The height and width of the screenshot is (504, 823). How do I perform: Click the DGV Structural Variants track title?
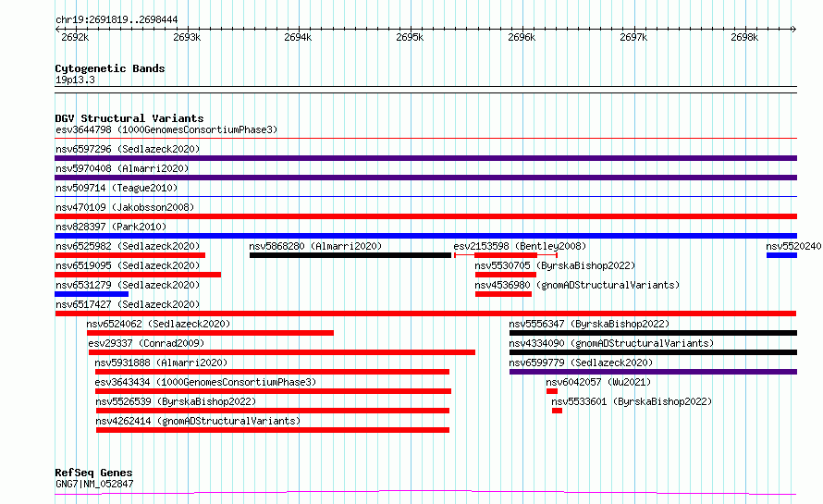(129, 118)
